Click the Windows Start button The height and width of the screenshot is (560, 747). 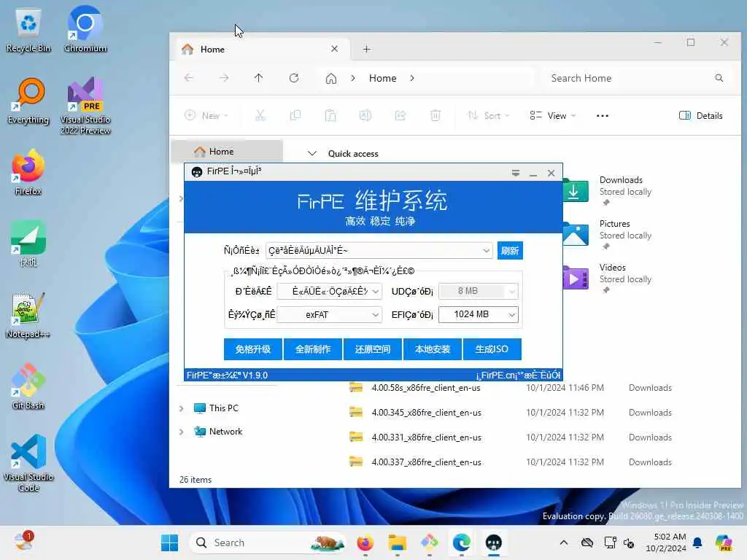pos(169,542)
